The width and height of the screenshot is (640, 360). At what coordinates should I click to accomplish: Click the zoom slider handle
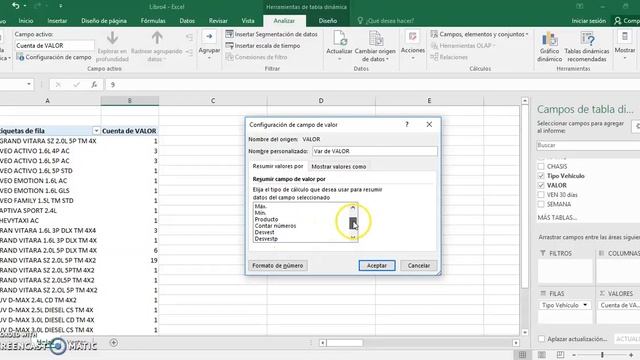pyautogui.click(x=602, y=355)
